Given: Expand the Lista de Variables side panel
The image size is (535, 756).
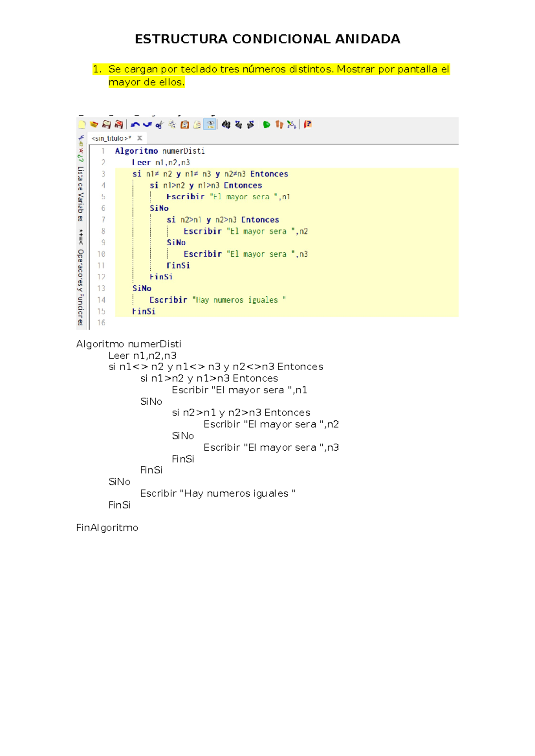Looking at the screenshot, I should (81, 193).
